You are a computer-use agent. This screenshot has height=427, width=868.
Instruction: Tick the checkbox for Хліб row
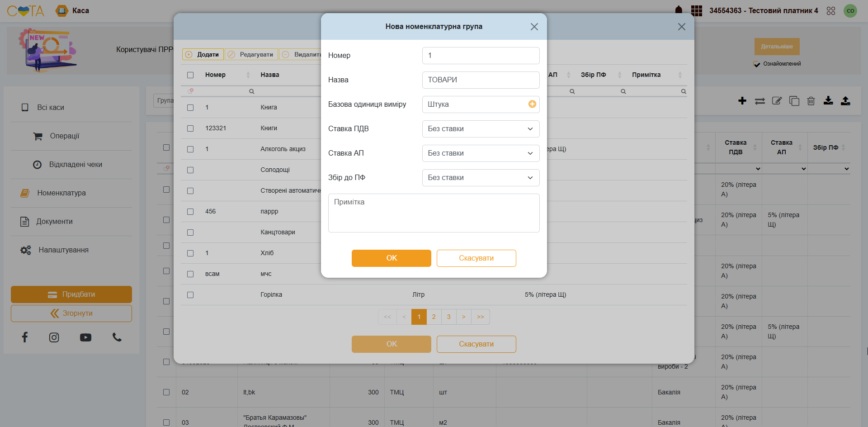coord(190,253)
